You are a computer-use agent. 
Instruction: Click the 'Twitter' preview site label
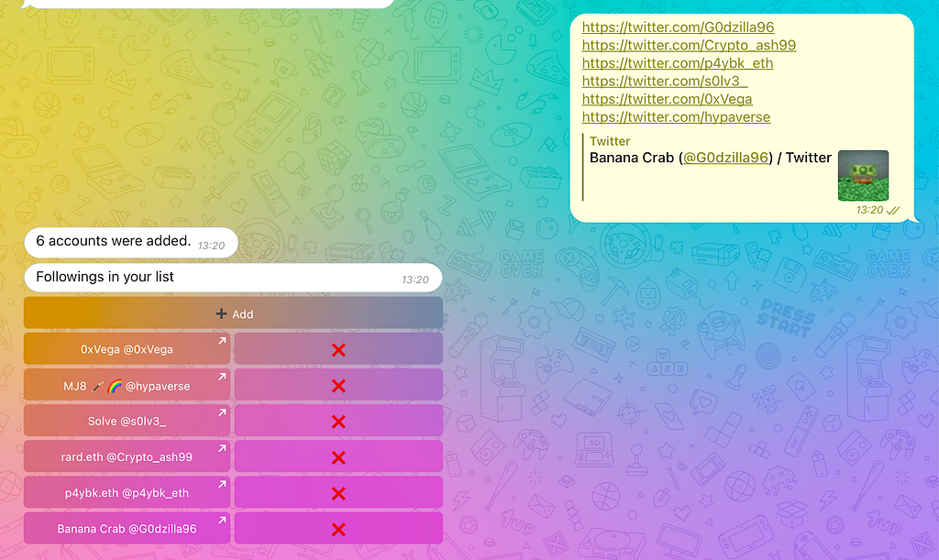[610, 141]
